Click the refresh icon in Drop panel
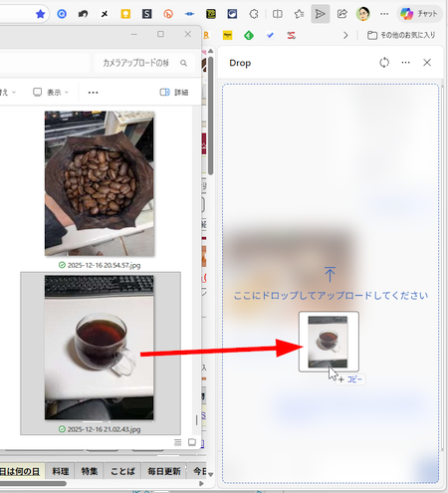Image resolution: width=448 pixels, height=493 pixels. (x=384, y=63)
